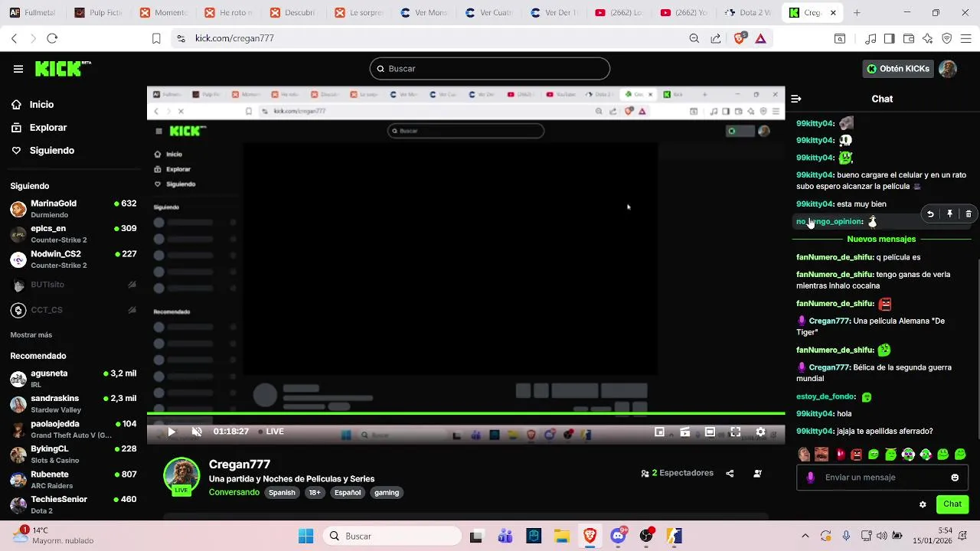Viewport: 980px width, 551px height.
Task: Select the Español tag
Action: pyautogui.click(x=347, y=493)
